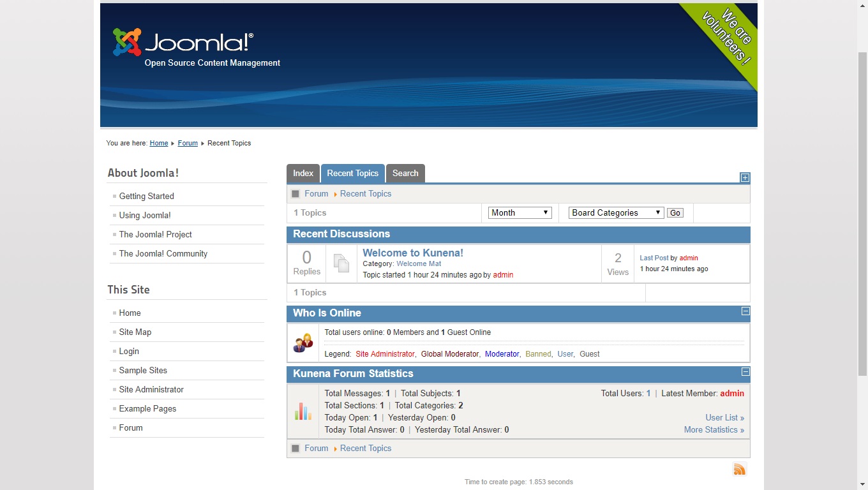Viewport: 868px width, 490px height.
Task: Click the browser vertical scrollbar thumb
Action: tap(862, 214)
